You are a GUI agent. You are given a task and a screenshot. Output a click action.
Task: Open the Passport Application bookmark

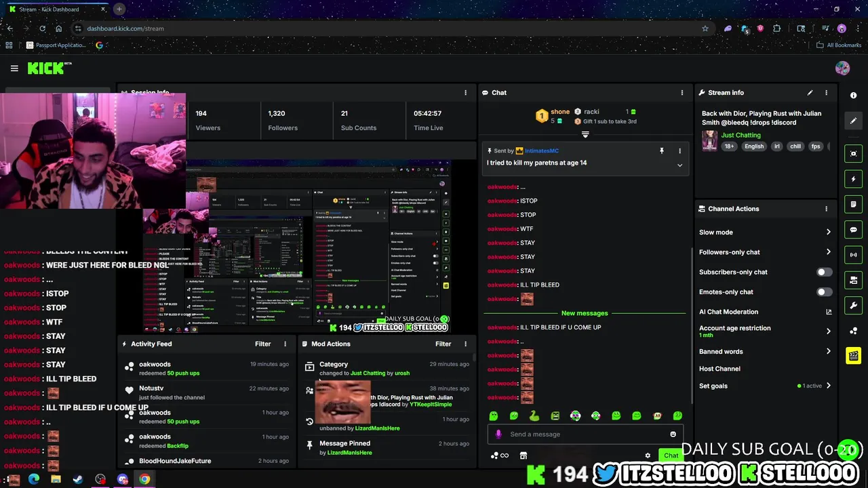(x=56, y=45)
